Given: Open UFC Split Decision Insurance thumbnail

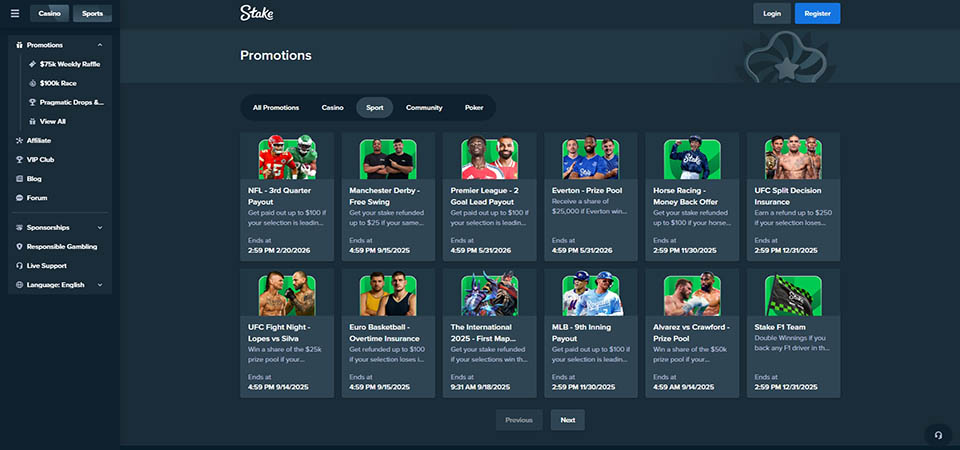Looking at the screenshot, I should click(x=793, y=157).
